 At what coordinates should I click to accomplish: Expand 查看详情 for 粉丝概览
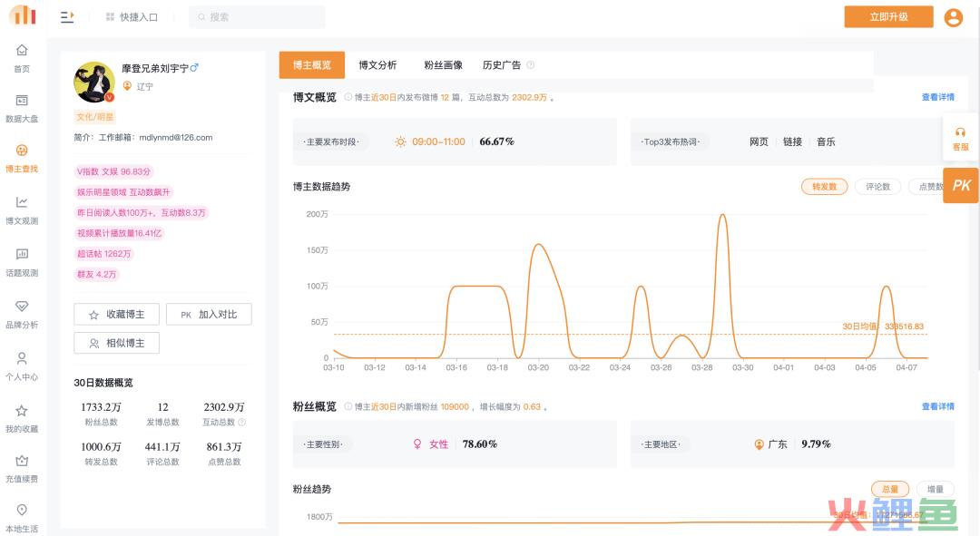click(x=937, y=406)
